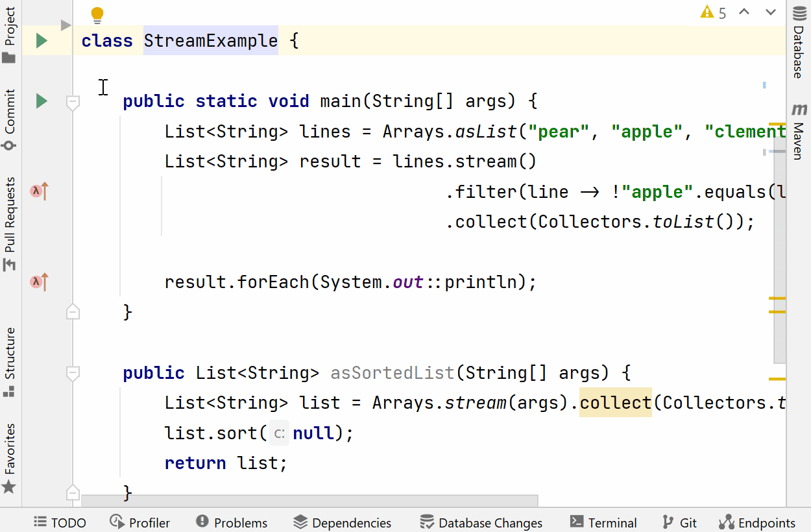Open the Commit tool window

(x=9, y=121)
